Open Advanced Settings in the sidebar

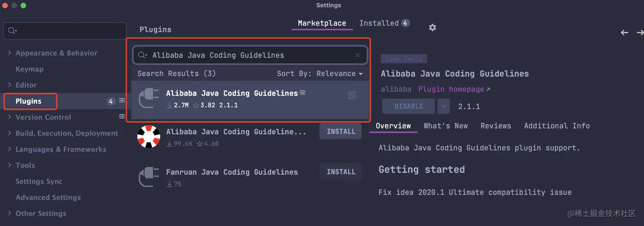coord(48,197)
